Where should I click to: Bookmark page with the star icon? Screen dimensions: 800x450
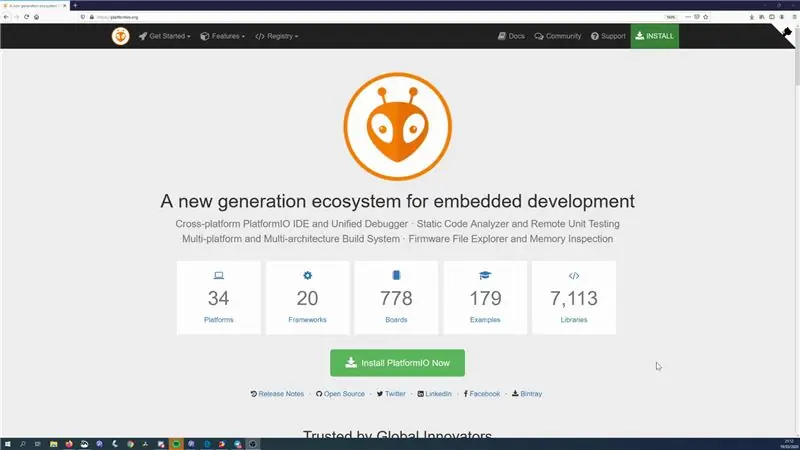(x=706, y=17)
